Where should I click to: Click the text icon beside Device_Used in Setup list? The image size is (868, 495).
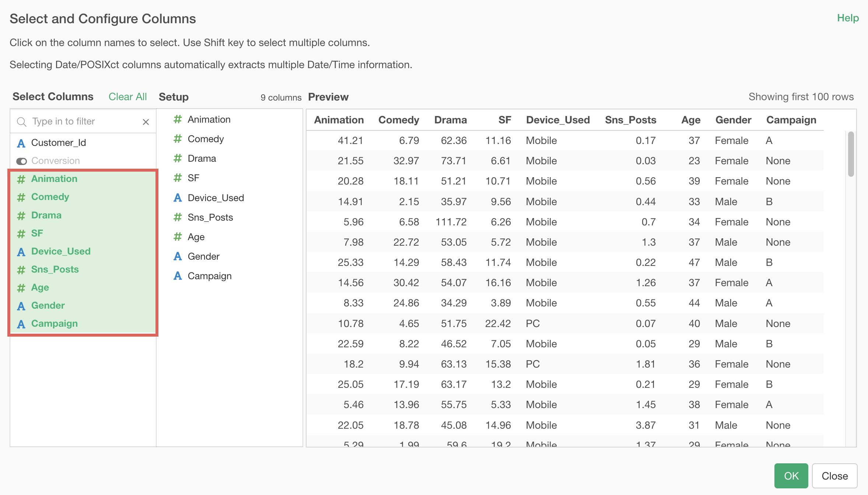178,198
